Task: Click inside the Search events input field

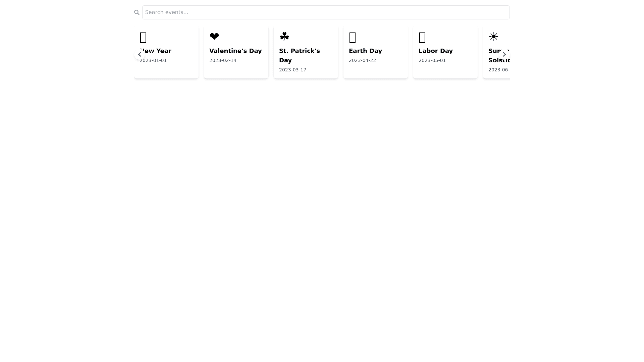Action: (x=325, y=12)
